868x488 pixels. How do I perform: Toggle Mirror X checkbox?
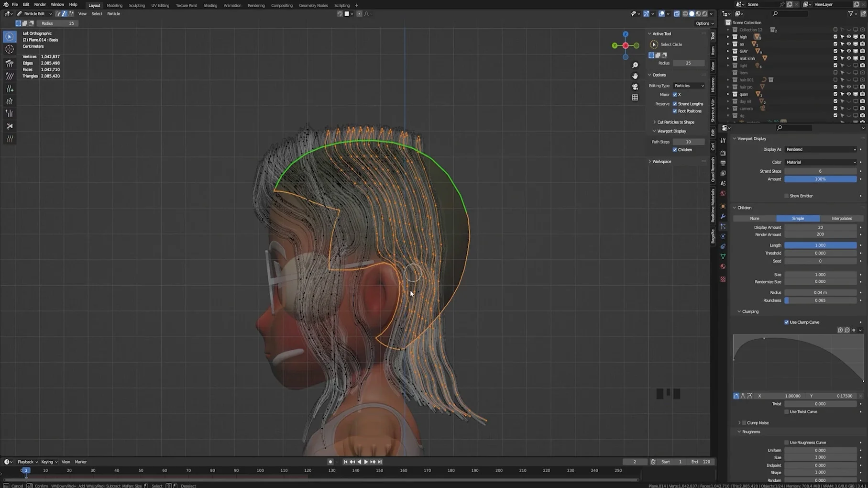pyautogui.click(x=675, y=95)
